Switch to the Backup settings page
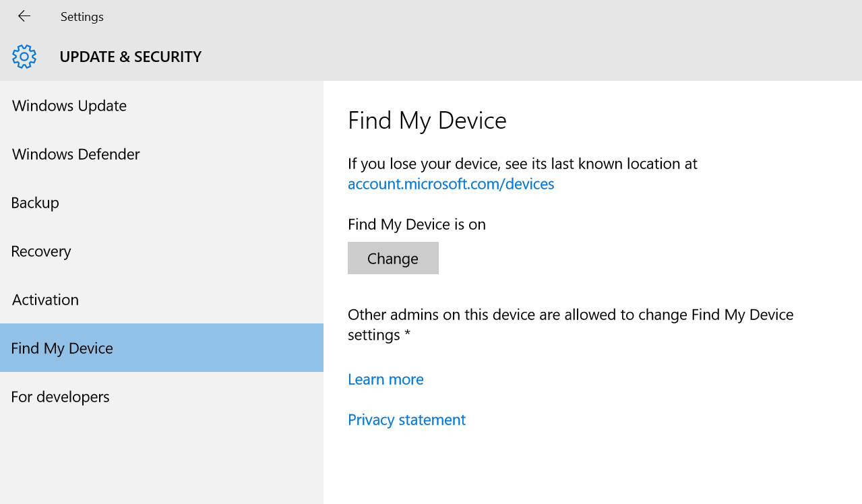The height and width of the screenshot is (504, 862). click(162, 202)
